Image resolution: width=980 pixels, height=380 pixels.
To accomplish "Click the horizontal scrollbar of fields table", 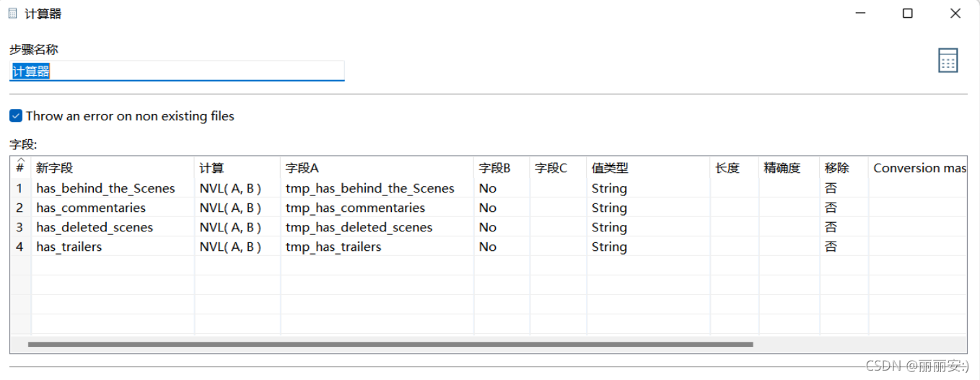I will [x=390, y=345].
